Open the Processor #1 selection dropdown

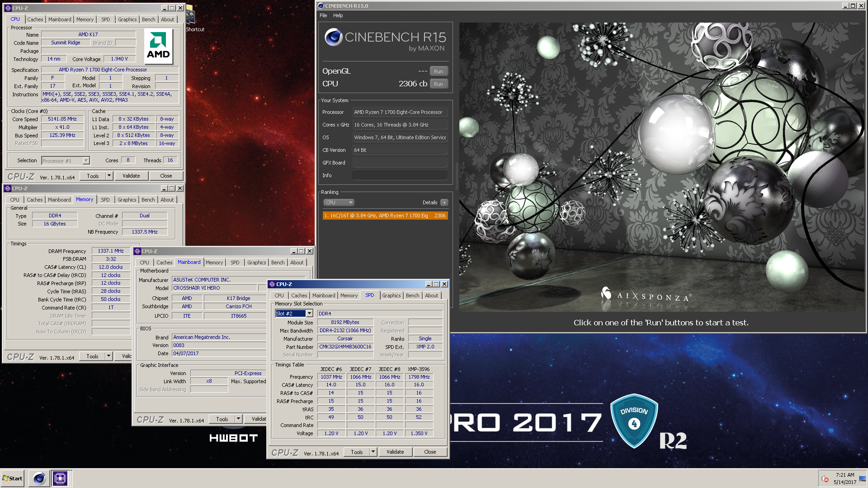tap(86, 161)
